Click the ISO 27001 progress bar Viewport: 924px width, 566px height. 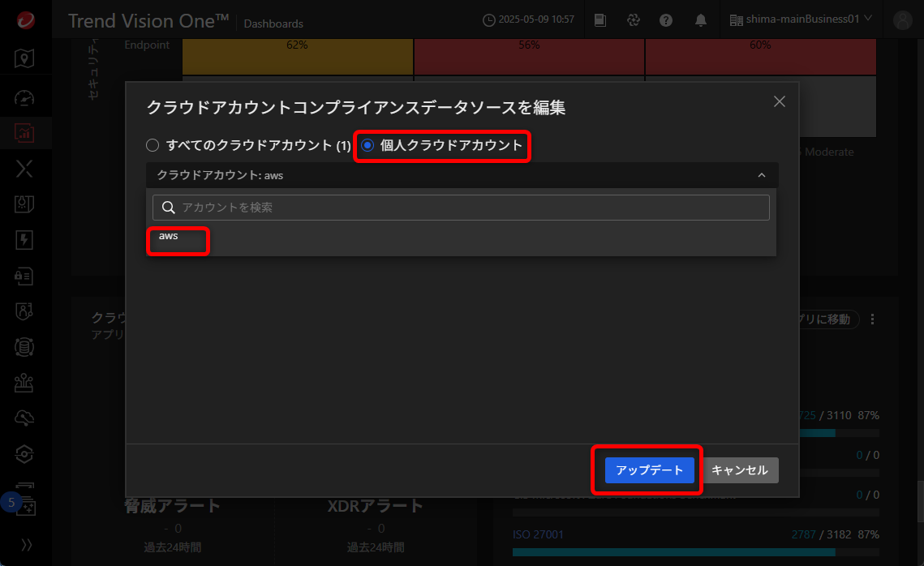(x=695, y=552)
